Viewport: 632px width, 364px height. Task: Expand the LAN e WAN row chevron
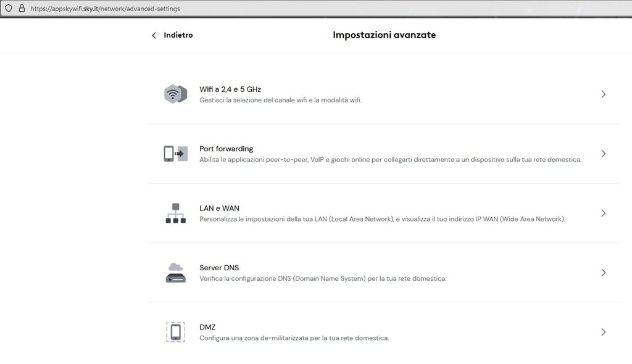click(603, 213)
